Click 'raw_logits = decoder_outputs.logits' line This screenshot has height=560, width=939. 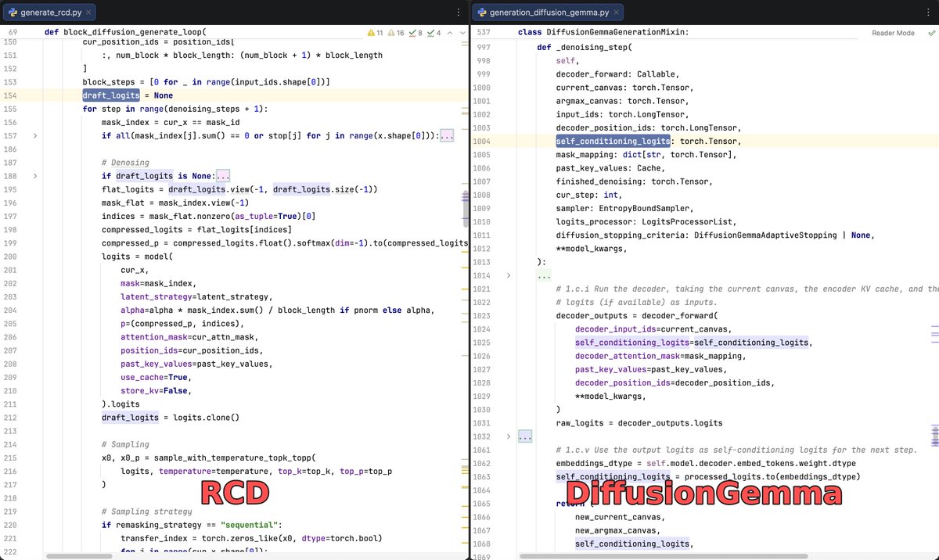pos(639,423)
